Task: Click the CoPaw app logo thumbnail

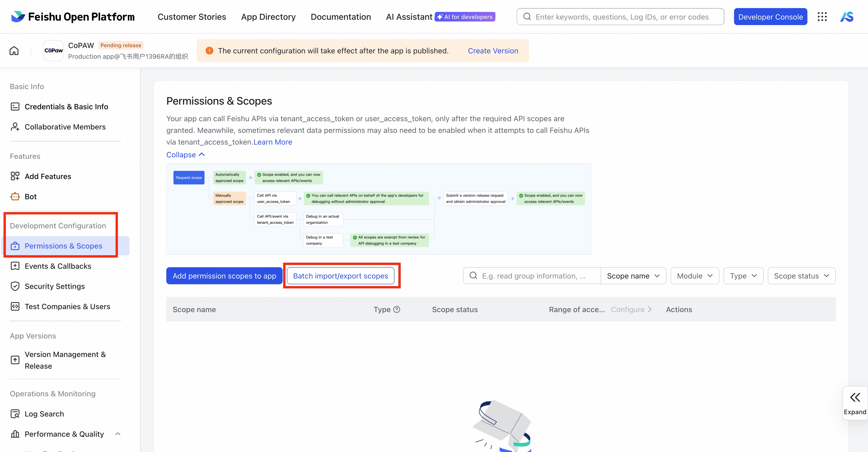Action: pyautogui.click(x=53, y=51)
